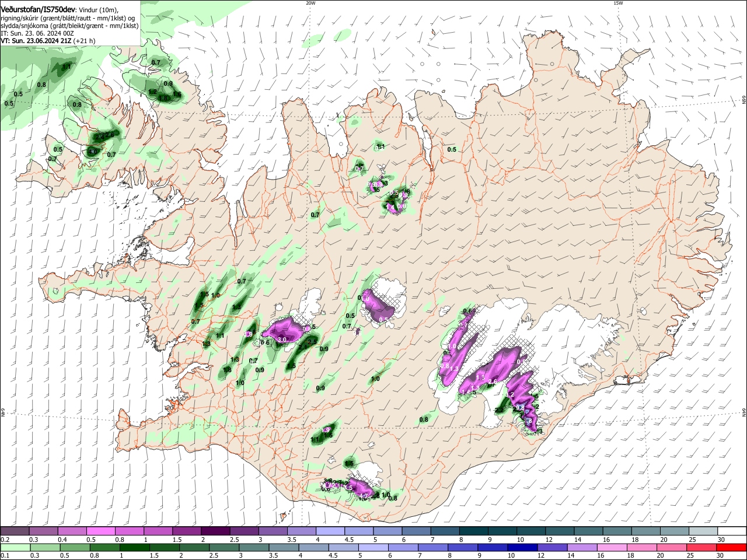This screenshot has width=747, height=560.
Task: Pick upper legend swatch starting at 16
Action: click(617, 531)
